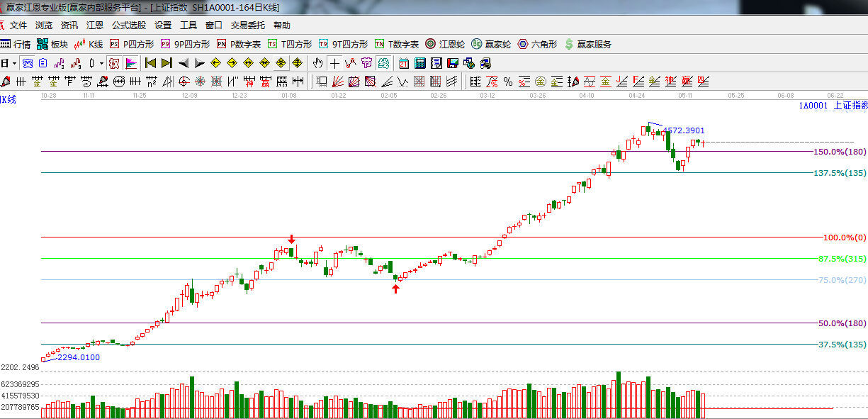Open the calculator tool icon
Image resolution: width=868 pixels, height=419 pixels.
point(419,63)
